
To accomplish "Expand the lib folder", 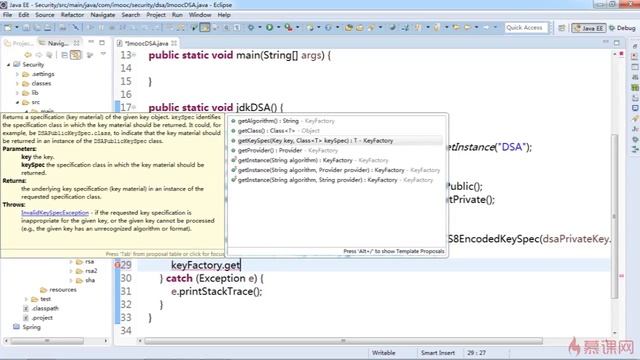I will tap(18, 93).
